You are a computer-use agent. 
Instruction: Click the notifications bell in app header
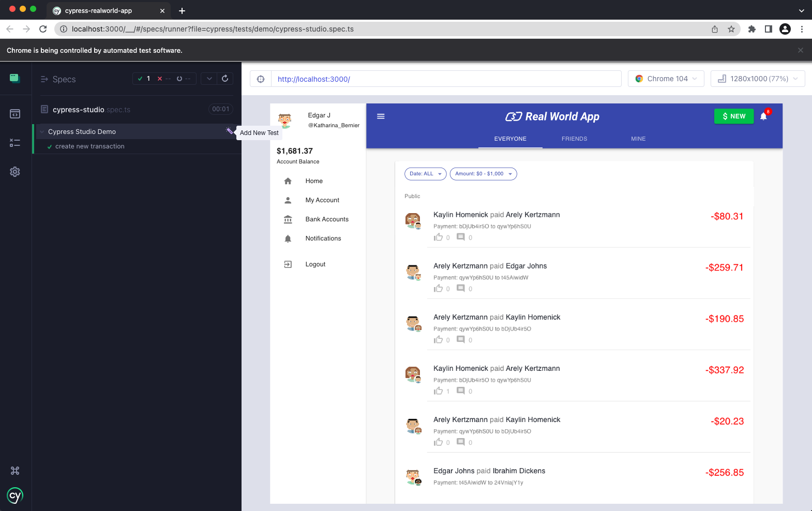(x=763, y=116)
